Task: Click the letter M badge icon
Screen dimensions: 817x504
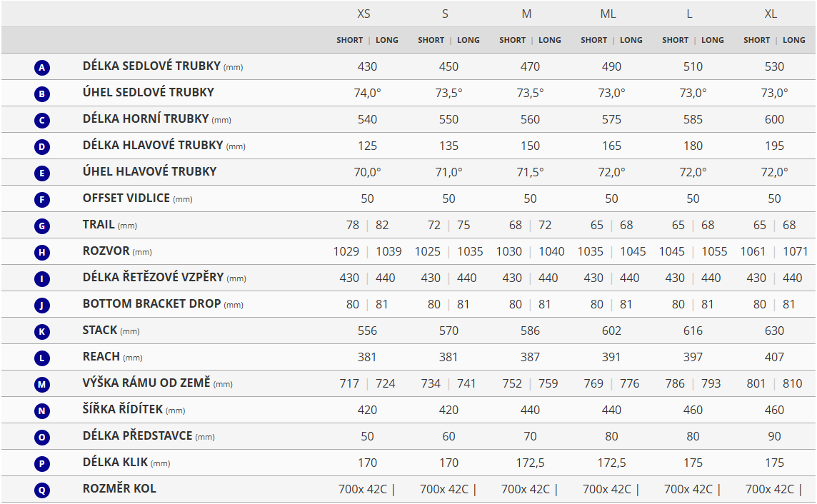Action: (x=42, y=385)
